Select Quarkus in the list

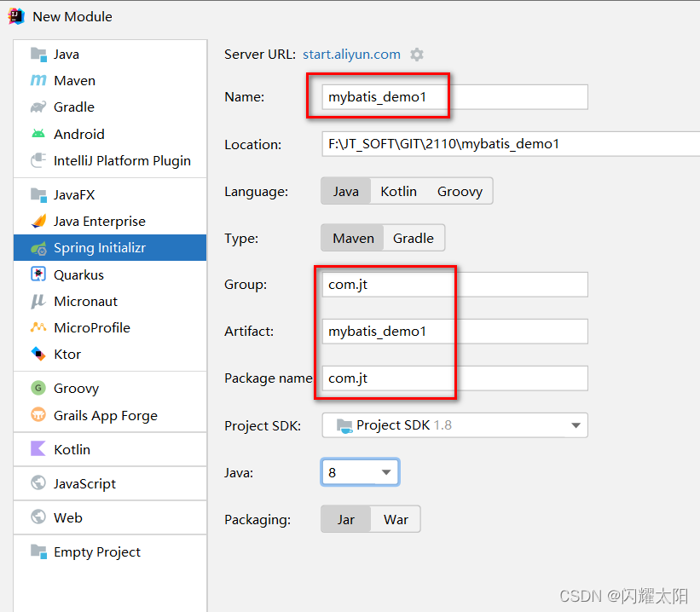[110, 274]
